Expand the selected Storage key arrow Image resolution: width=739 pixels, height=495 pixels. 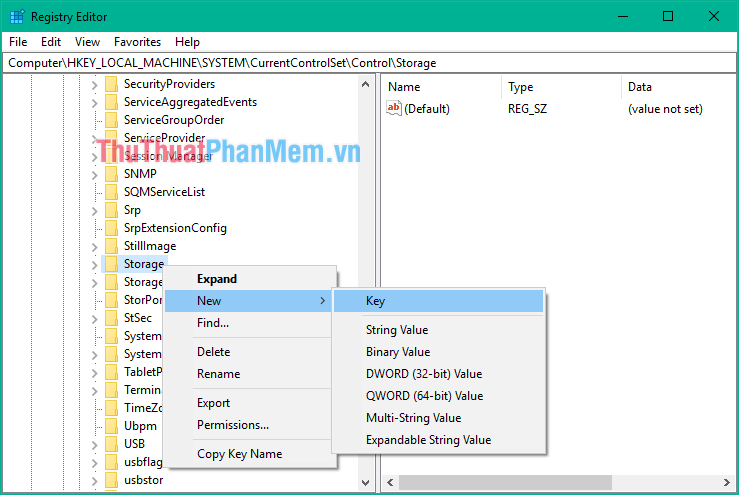94,265
